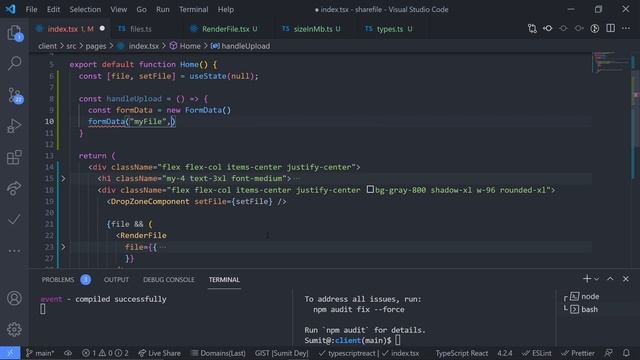
Task: Click the eye icon in status bar
Action: click(x=68, y=353)
